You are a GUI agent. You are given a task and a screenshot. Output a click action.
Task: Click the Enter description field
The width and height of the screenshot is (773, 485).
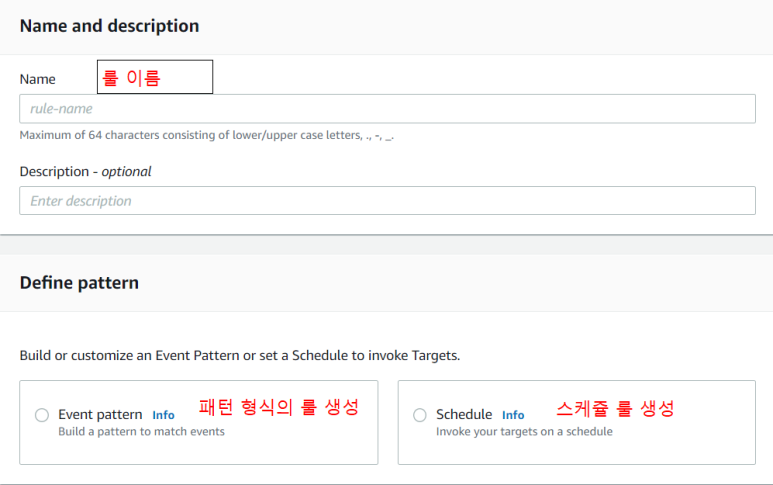point(387,201)
